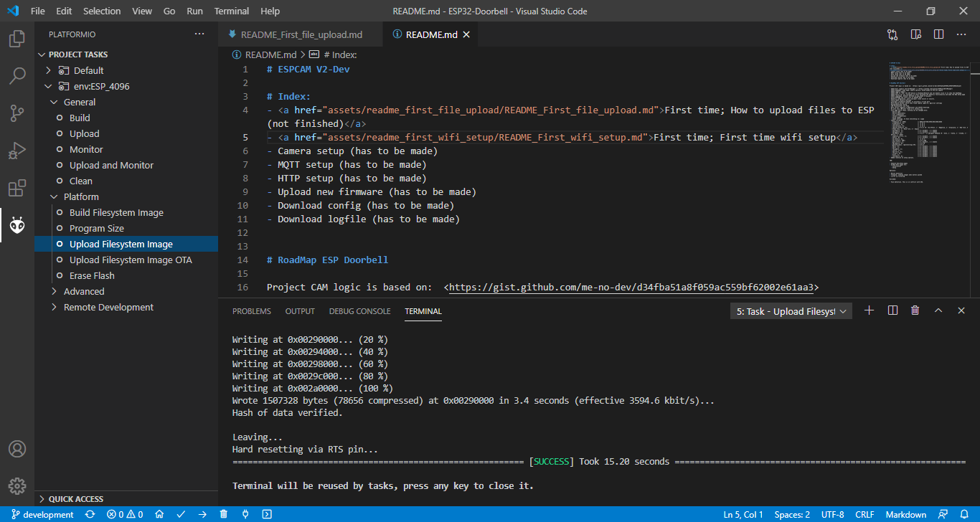Screen dimensions: 980x522
Task: Open the Manage gear icon
Action: click(17, 486)
